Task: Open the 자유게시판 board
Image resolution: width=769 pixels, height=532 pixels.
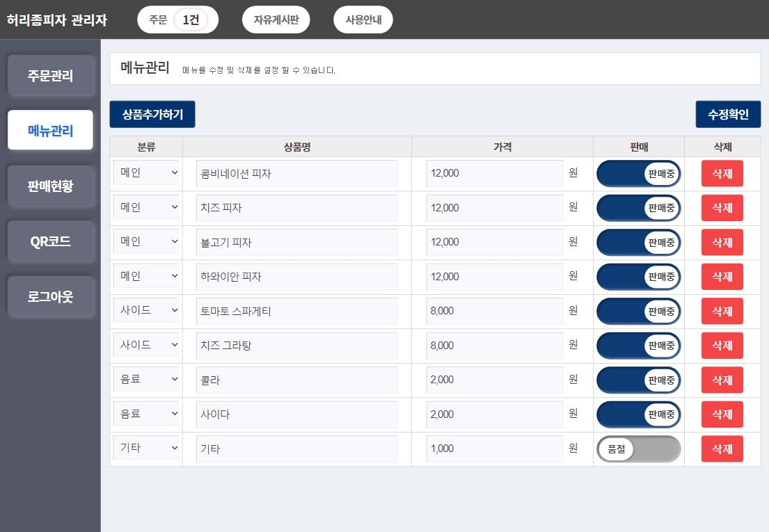Action: click(x=276, y=19)
